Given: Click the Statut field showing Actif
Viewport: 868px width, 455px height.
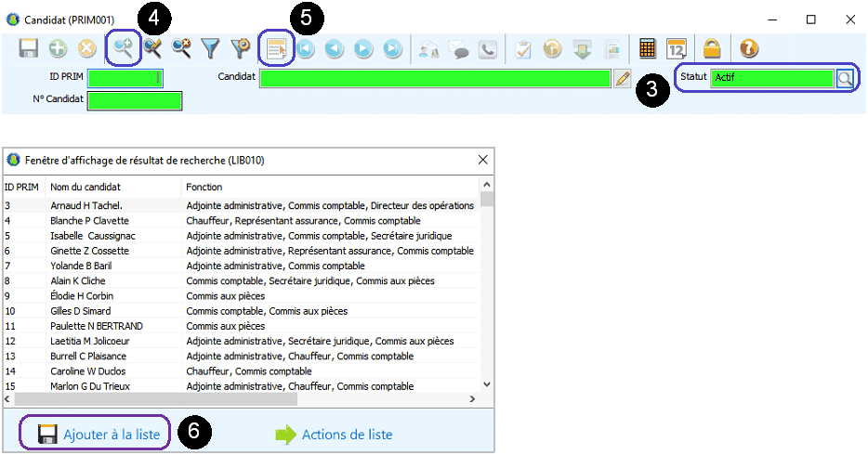Looking at the screenshot, I should click(770, 79).
